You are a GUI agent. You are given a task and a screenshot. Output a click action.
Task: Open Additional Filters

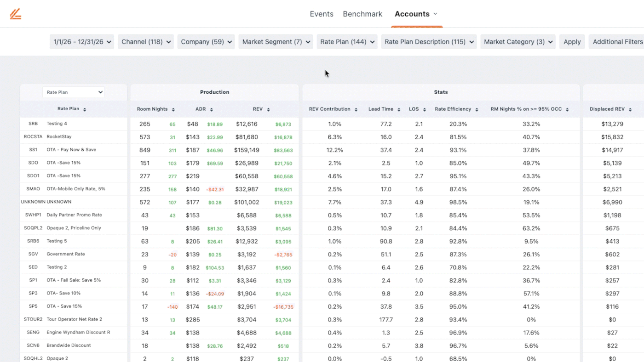pyautogui.click(x=617, y=42)
